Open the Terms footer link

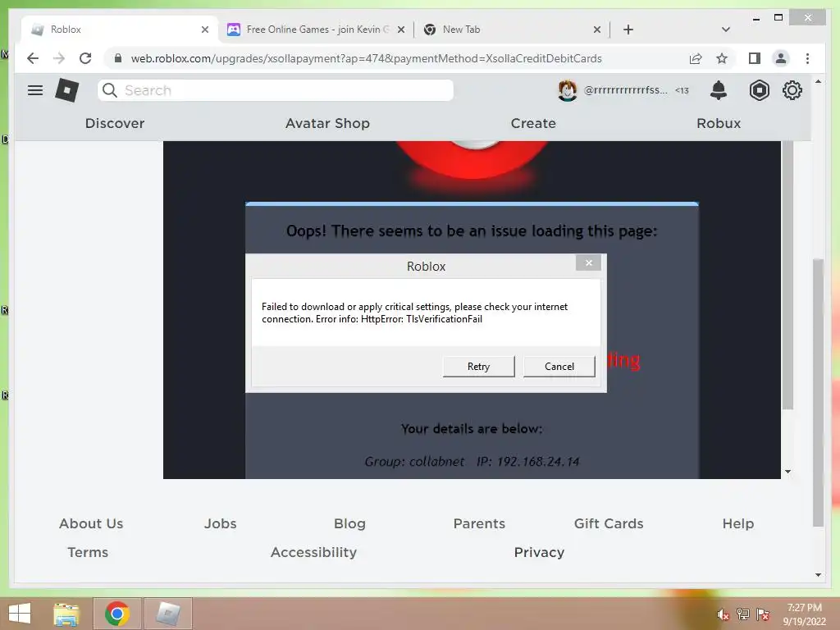(x=88, y=552)
